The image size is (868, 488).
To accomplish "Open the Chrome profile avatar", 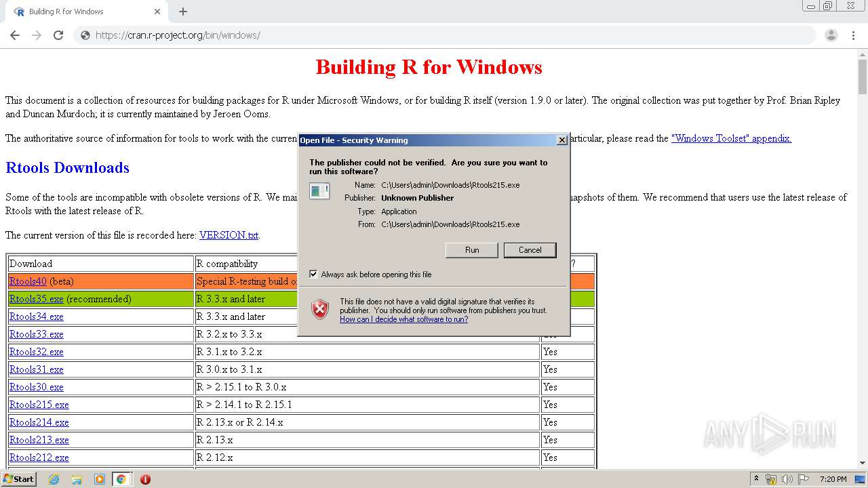I will pos(831,35).
